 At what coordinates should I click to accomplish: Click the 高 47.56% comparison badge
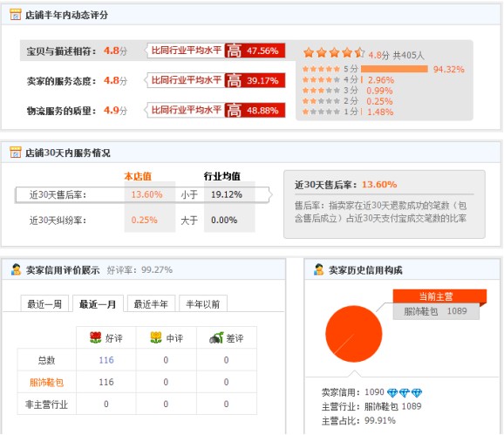255,51
